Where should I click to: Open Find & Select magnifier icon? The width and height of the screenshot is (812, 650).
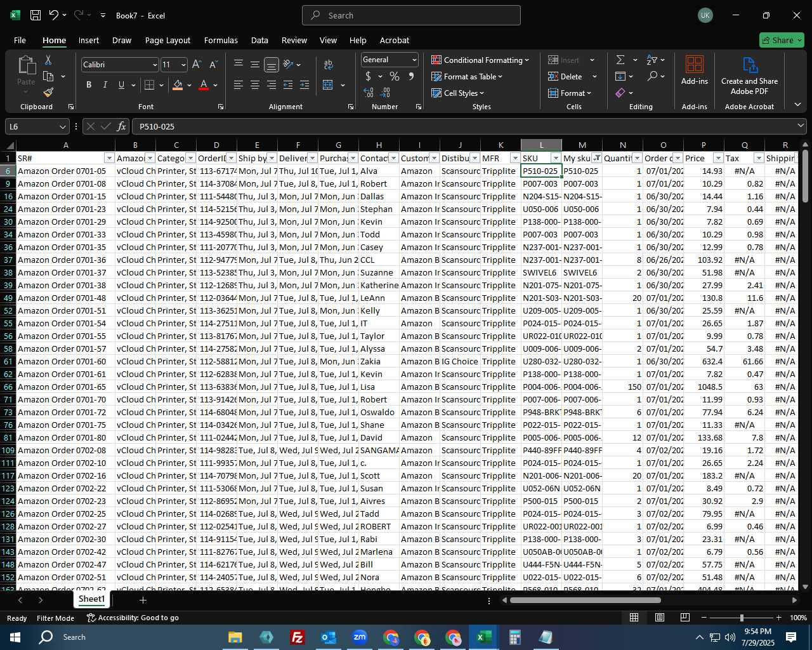pyautogui.click(x=652, y=76)
